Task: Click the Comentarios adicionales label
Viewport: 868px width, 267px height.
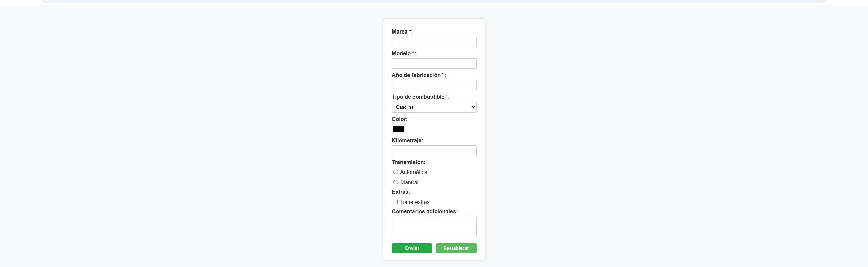Action: [424, 212]
